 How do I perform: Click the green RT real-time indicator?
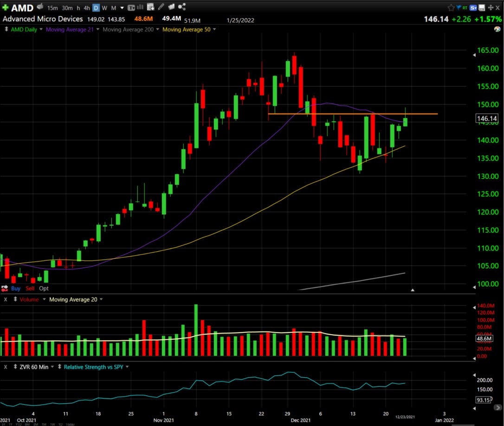pos(465,8)
